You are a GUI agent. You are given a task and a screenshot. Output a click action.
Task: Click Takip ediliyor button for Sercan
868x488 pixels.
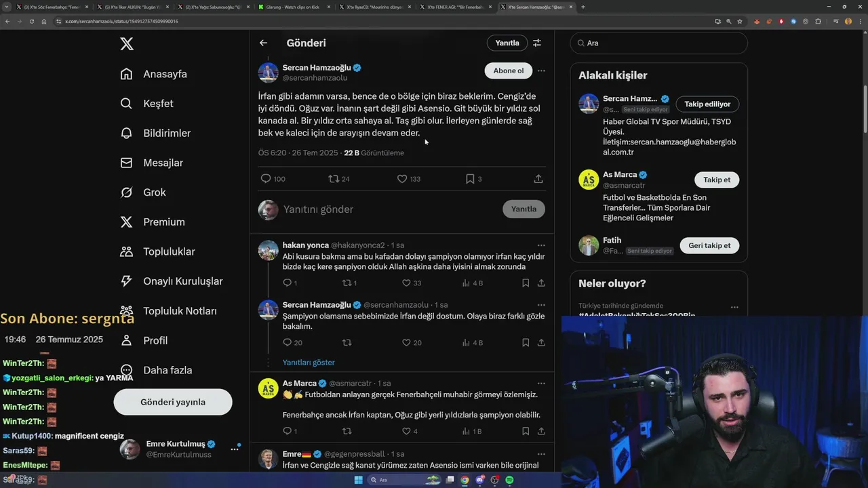click(707, 104)
